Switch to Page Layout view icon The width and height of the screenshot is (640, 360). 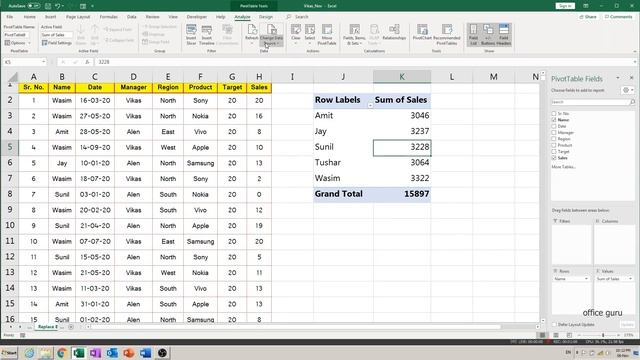tap(556, 335)
